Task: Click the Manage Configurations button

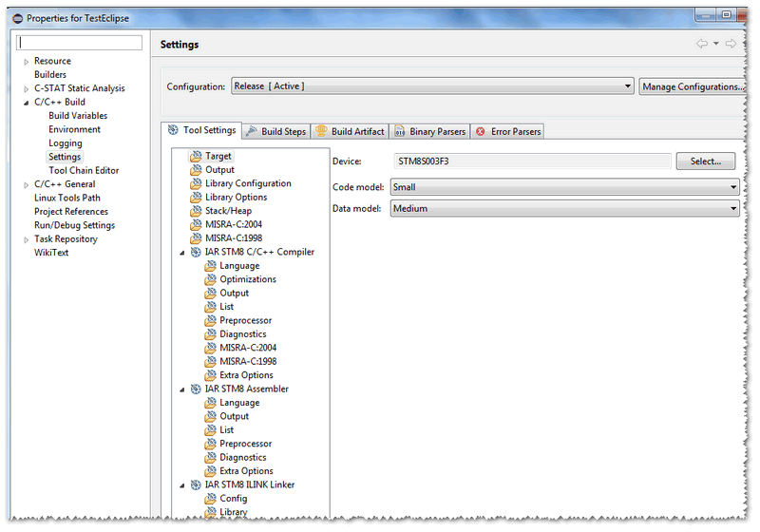Action: pos(692,86)
